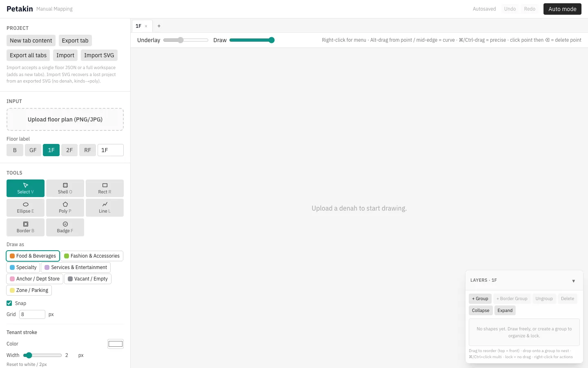Switch to Auto mode

click(x=562, y=9)
